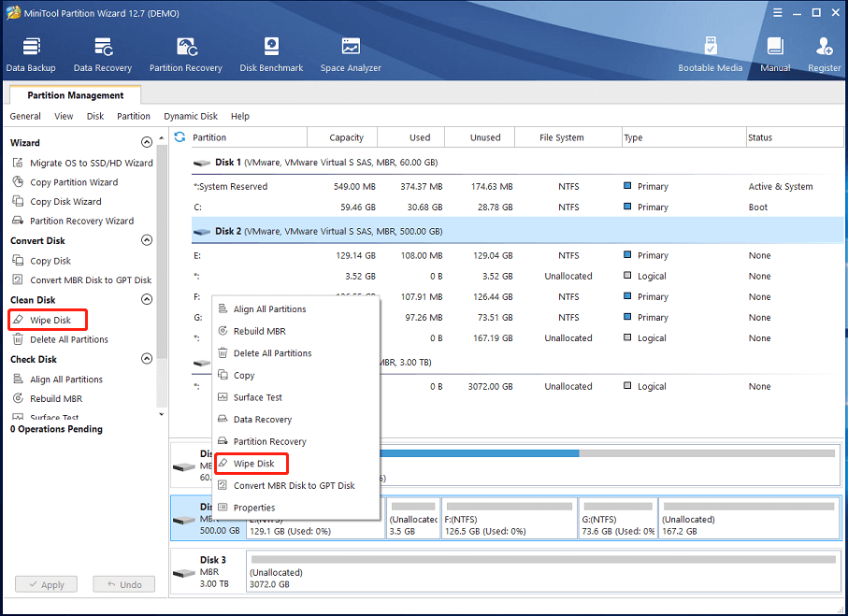Screen dimensions: 848x616
Task: Click Align All Partitions under Check Disk
Action: 57,380
